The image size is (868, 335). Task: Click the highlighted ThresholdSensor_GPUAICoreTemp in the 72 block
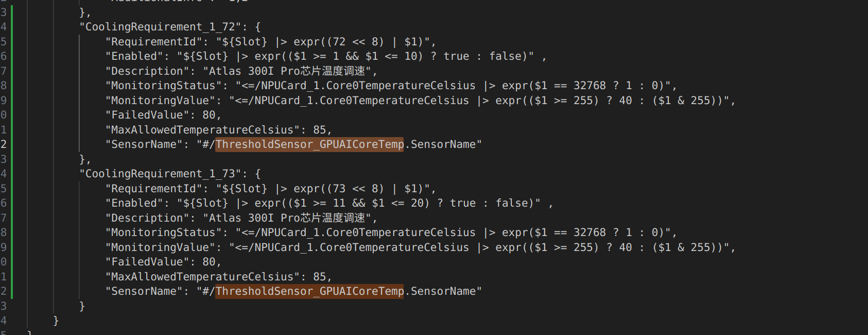[x=309, y=144]
